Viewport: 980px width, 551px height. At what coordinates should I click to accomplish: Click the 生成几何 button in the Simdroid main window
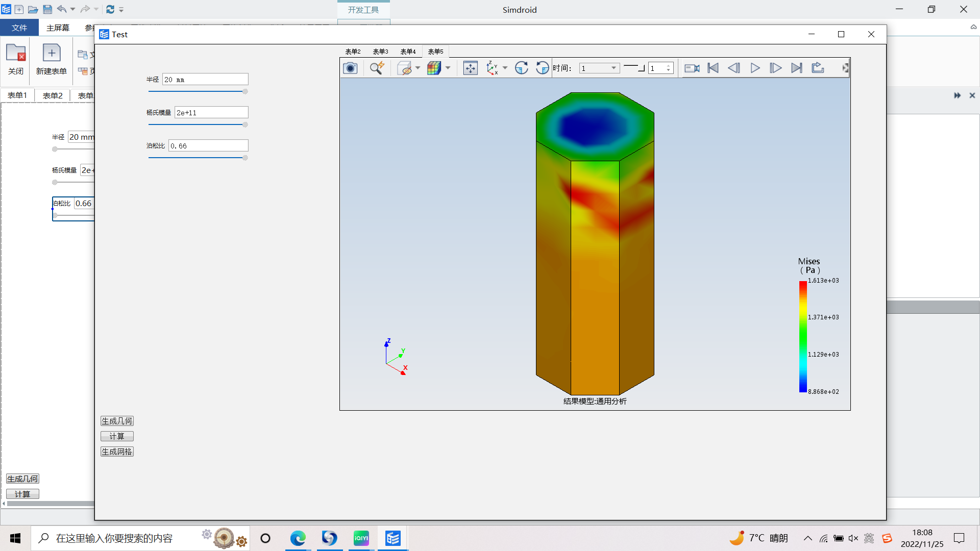click(x=22, y=479)
